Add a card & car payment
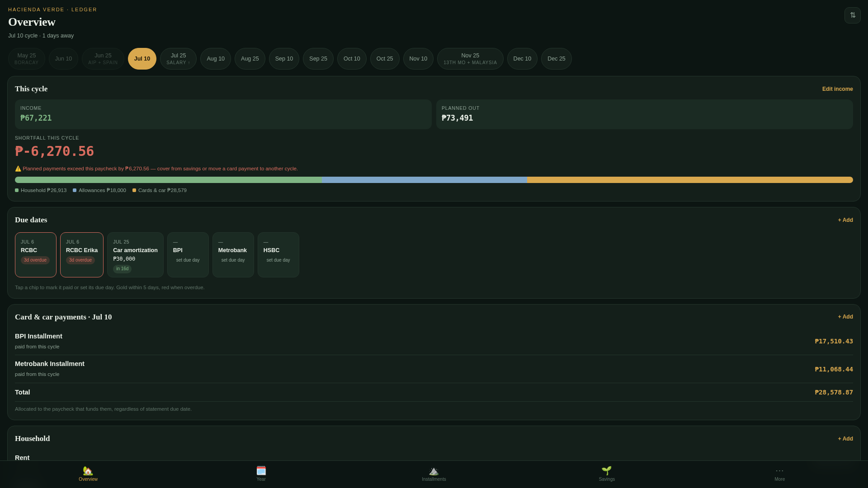Screen dimensions: 868x488 coord(845,317)
